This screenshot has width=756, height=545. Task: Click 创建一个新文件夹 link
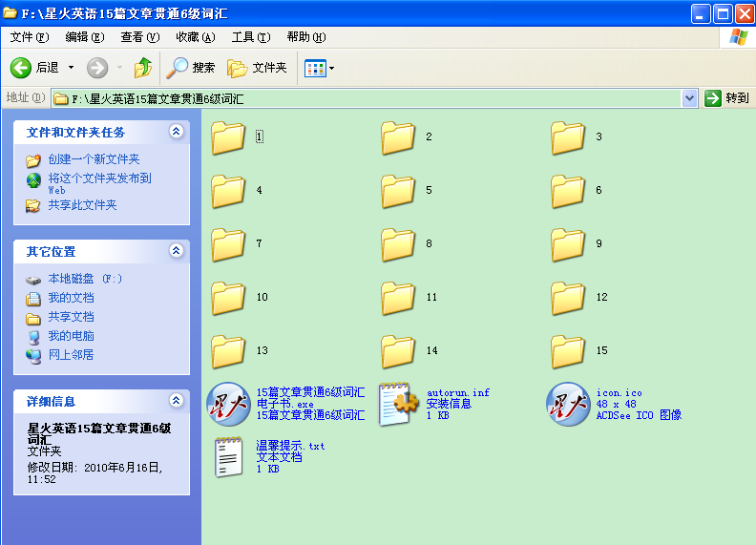tap(94, 159)
